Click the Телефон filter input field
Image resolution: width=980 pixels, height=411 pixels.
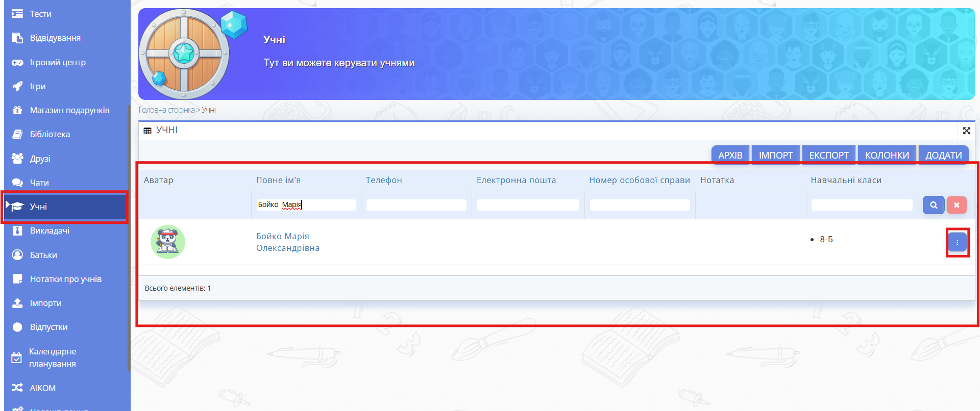coord(416,205)
